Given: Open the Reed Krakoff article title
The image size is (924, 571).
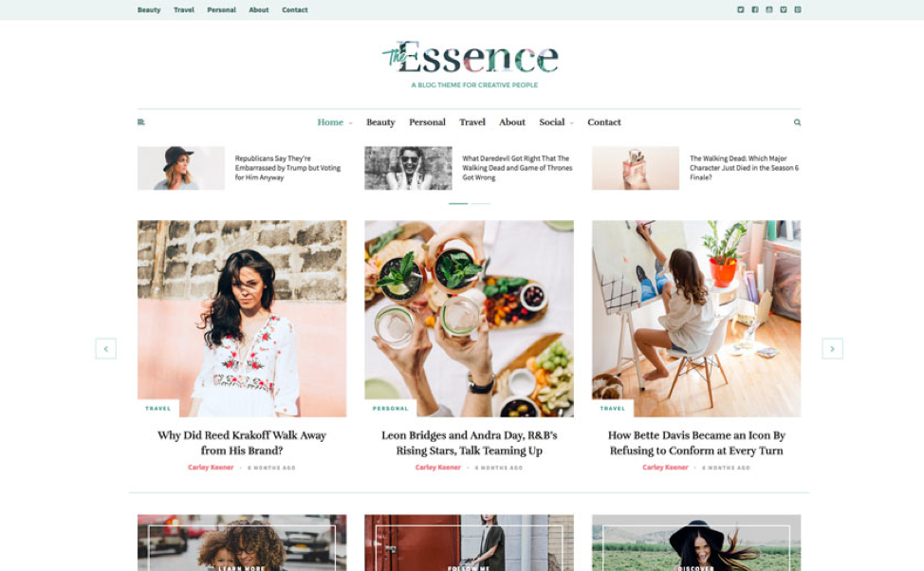Looking at the screenshot, I should pyautogui.click(x=242, y=443).
